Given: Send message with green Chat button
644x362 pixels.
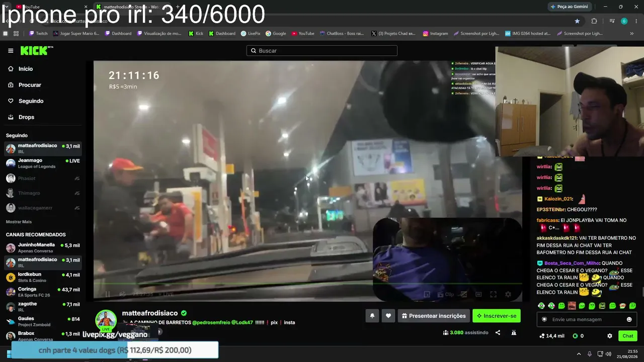Looking at the screenshot, I should [x=628, y=336].
